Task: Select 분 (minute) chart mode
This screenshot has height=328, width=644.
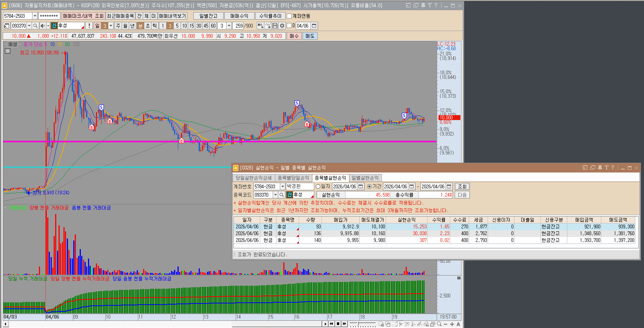Action: [141, 26]
